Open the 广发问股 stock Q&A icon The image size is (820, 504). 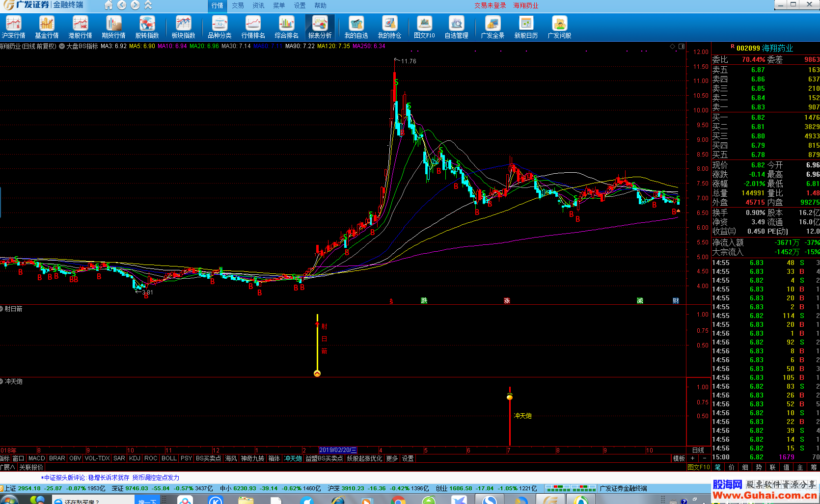pyautogui.click(x=559, y=27)
